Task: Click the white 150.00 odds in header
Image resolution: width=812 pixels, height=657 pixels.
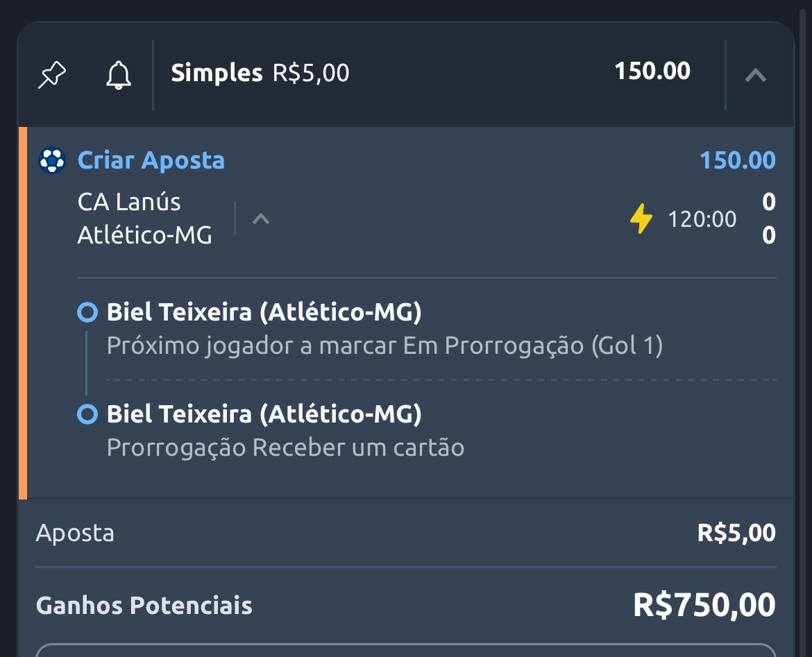Action: coord(652,71)
